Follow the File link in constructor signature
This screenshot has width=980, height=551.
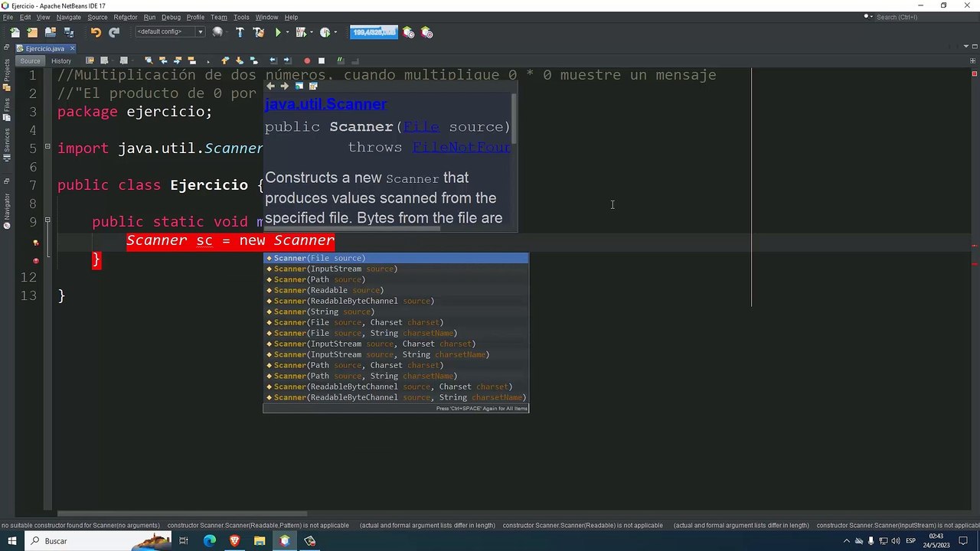421,126
